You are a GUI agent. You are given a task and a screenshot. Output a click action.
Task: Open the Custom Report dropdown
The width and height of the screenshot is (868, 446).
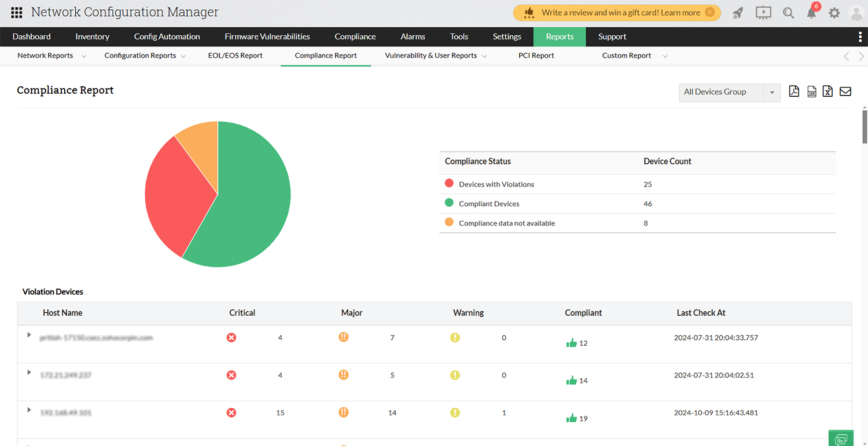click(664, 56)
